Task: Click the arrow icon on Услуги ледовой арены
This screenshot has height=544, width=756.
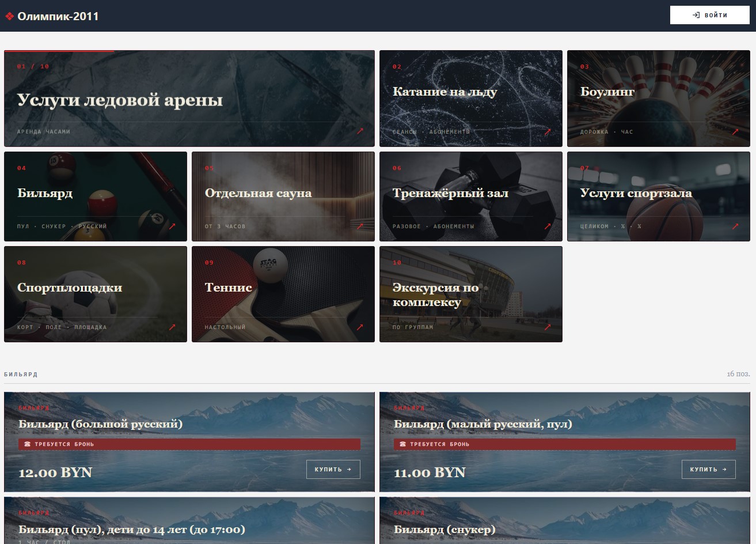Action: coord(360,131)
